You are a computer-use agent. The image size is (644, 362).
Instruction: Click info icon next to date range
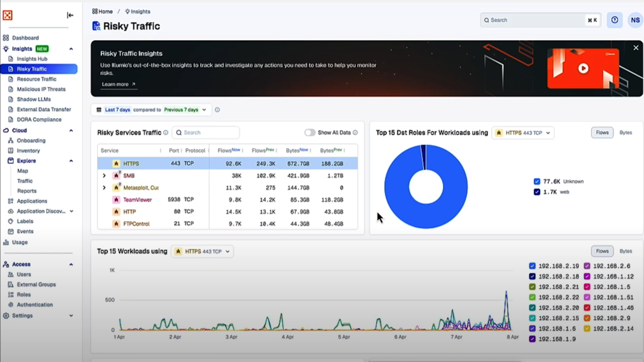pyautogui.click(x=217, y=110)
